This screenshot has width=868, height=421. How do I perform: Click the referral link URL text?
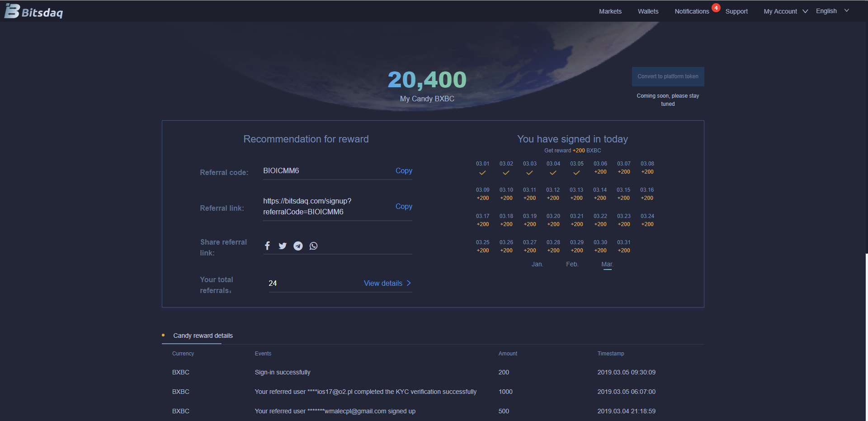click(307, 206)
